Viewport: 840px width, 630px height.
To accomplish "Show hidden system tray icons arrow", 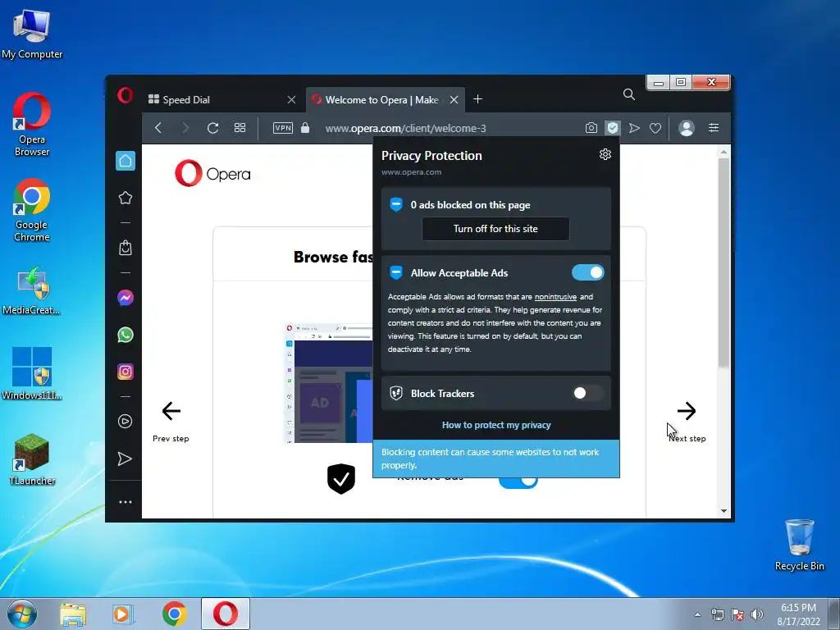I will point(697,614).
